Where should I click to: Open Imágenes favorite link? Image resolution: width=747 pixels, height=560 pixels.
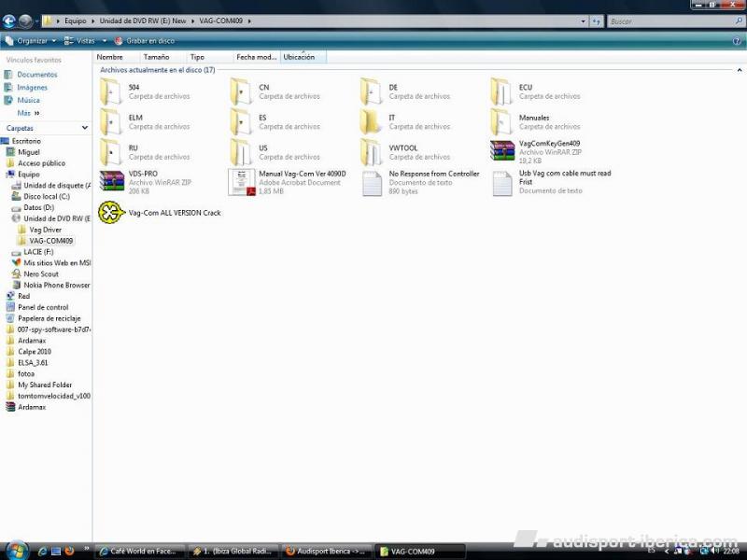[x=26, y=87]
